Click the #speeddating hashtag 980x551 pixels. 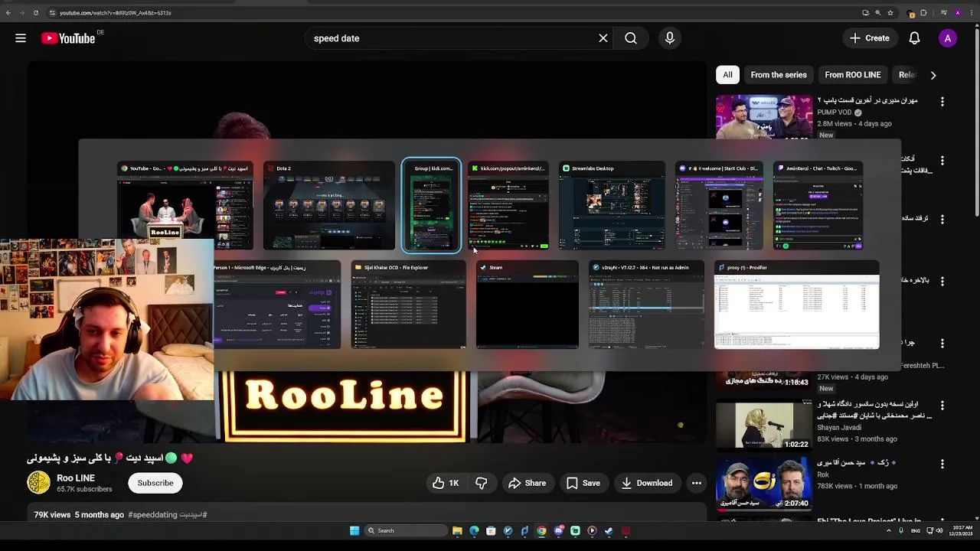click(154, 515)
